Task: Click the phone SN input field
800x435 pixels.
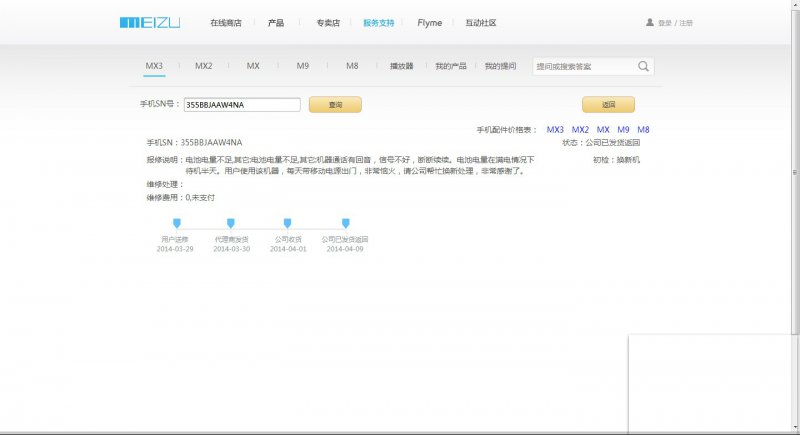Action: pyautogui.click(x=242, y=105)
